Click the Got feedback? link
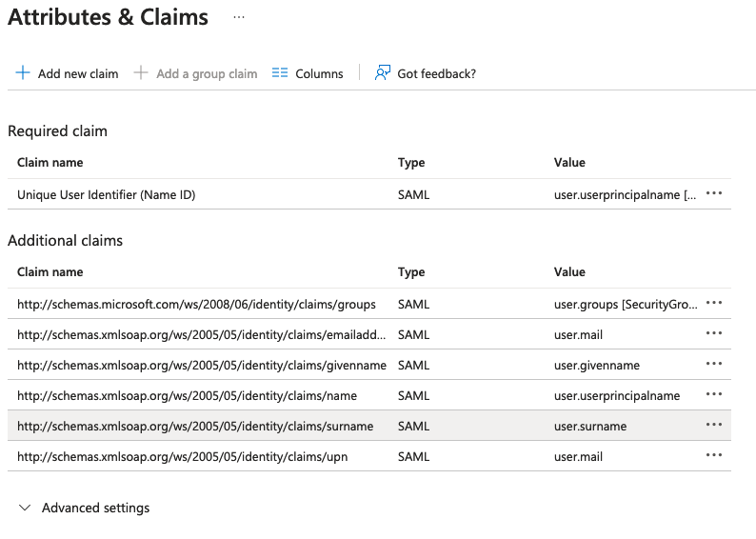 (x=436, y=73)
